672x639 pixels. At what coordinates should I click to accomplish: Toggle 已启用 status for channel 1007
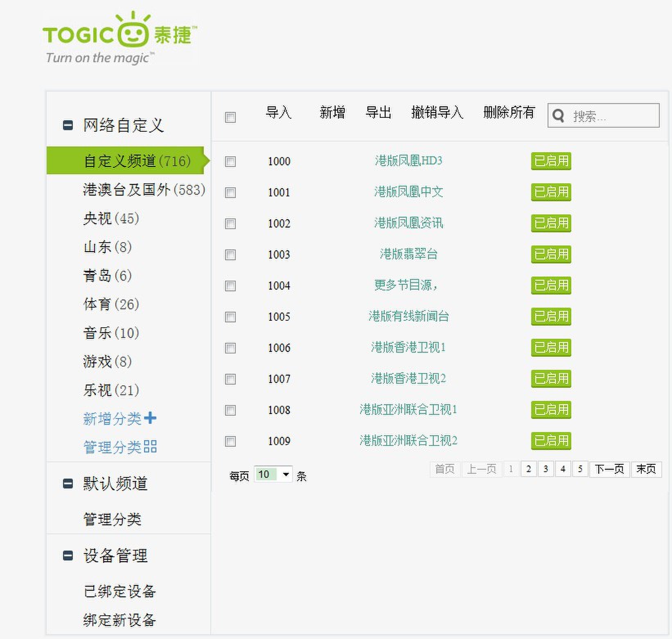pos(551,378)
